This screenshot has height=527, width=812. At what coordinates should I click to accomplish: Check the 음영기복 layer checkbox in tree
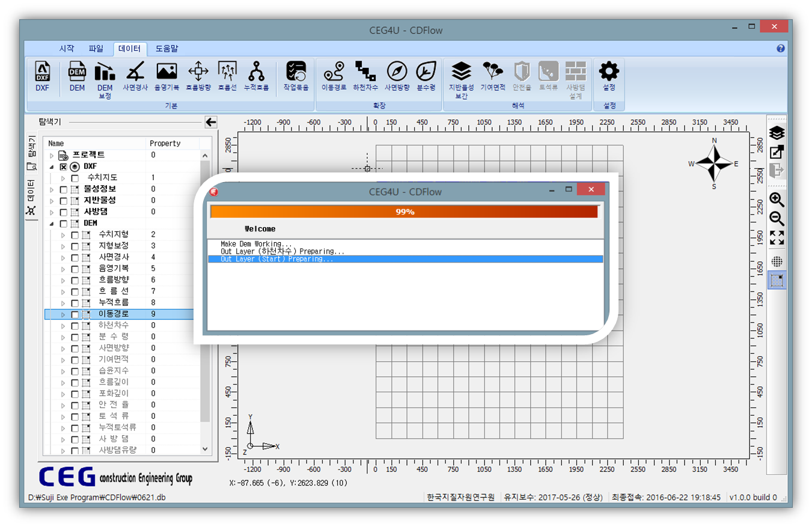(75, 269)
